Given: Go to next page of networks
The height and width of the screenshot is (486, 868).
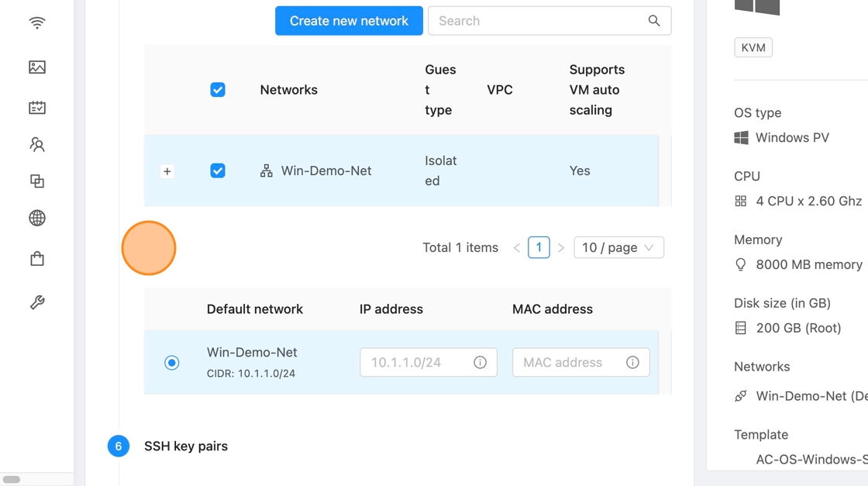Looking at the screenshot, I should click(x=561, y=248).
